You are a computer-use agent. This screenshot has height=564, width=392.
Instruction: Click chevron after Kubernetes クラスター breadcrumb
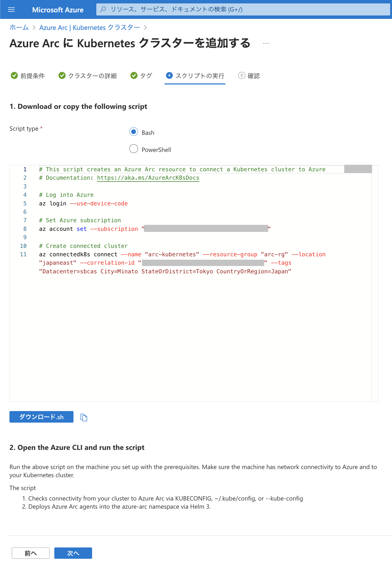145,28
